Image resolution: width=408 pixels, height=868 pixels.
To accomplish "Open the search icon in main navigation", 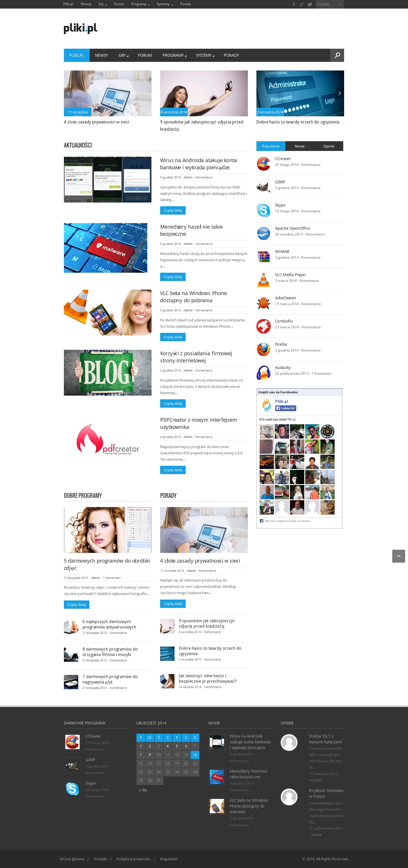I will tap(337, 55).
